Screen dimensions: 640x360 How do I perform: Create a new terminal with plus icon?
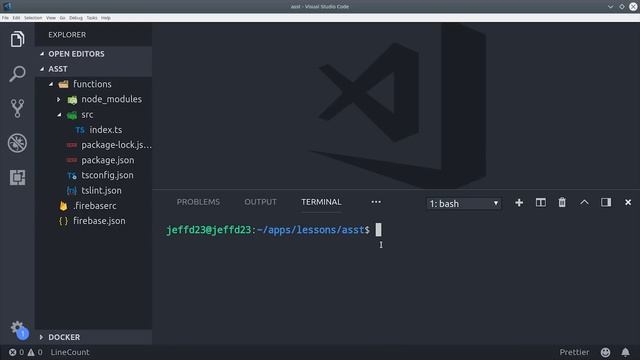click(519, 202)
